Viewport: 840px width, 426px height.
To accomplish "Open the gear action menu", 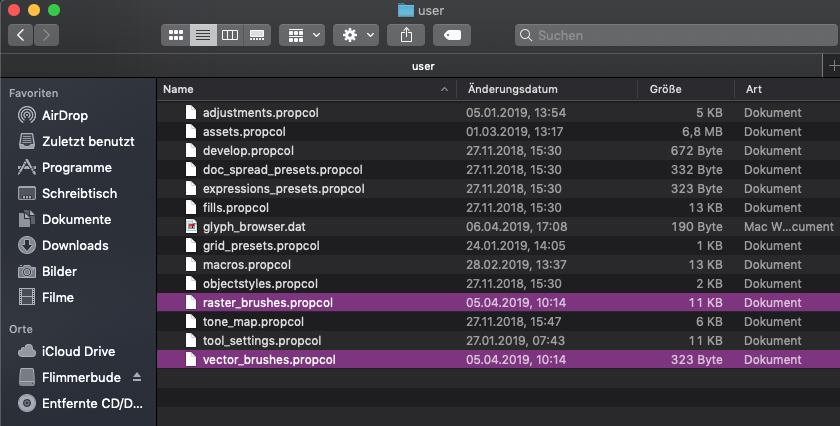I will [x=356, y=35].
